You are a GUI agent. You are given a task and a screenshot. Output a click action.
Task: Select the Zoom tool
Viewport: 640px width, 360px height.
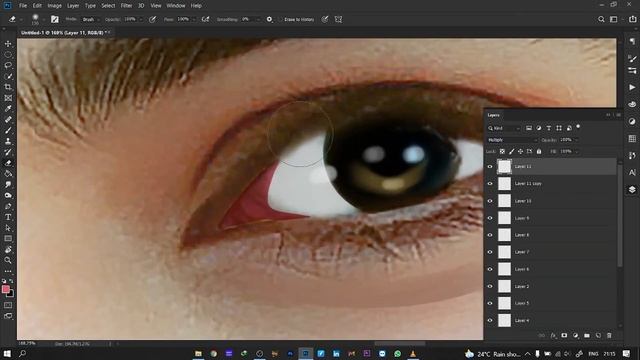click(x=8, y=260)
